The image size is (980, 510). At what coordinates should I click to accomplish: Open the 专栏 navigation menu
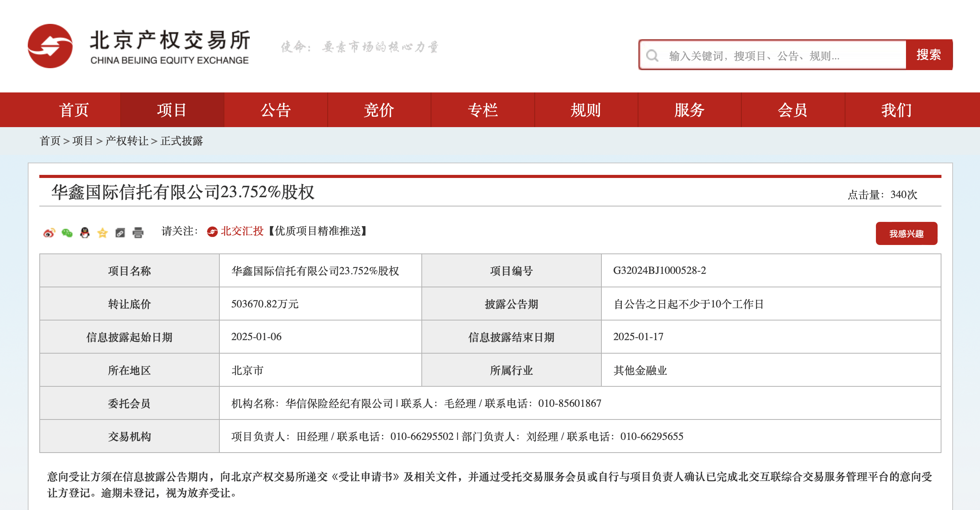pos(483,110)
